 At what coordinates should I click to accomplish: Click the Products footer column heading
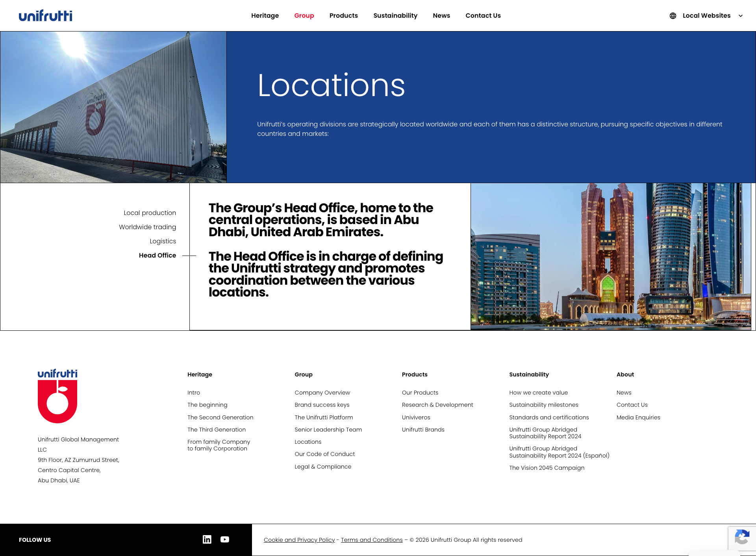click(x=415, y=374)
